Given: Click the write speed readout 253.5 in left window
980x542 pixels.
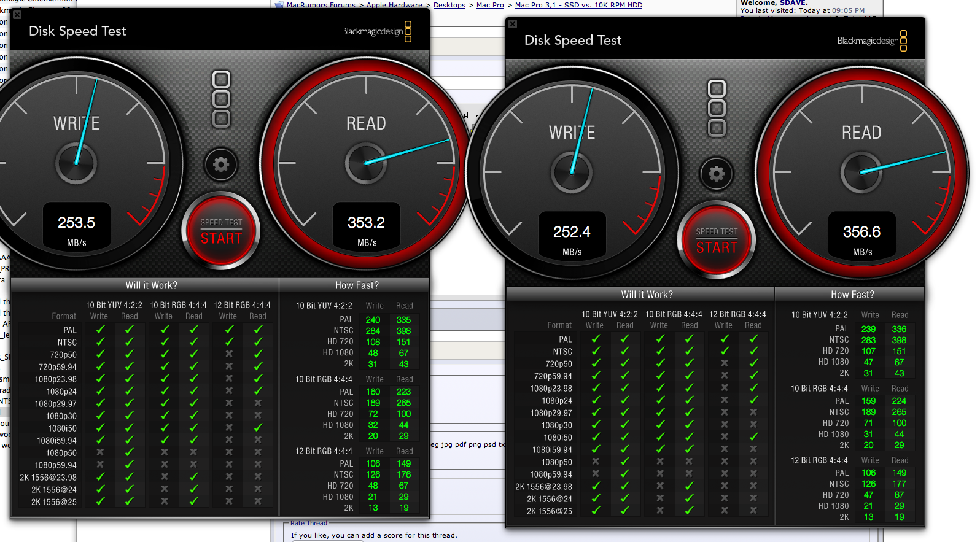Looking at the screenshot, I should [x=76, y=223].
